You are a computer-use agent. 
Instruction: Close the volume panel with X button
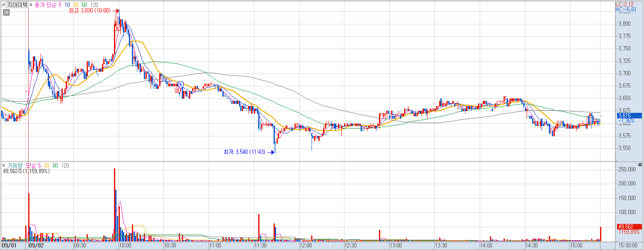tap(639, 165)
